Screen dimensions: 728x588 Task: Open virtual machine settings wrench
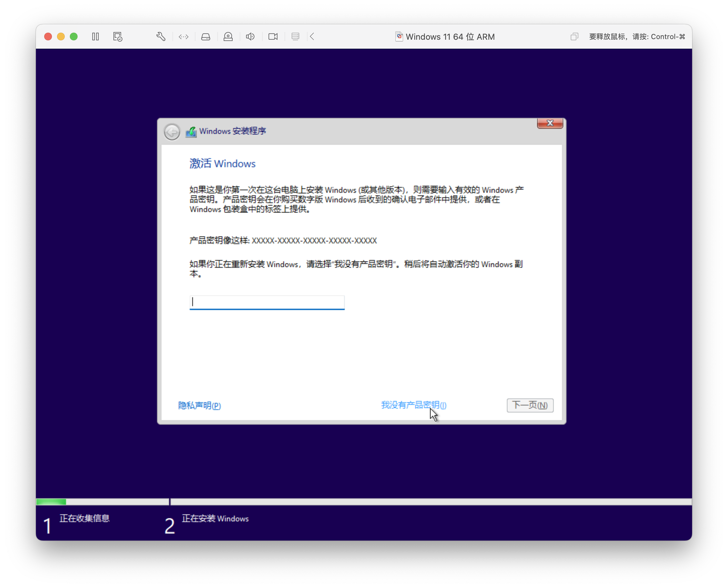point(161,37)
